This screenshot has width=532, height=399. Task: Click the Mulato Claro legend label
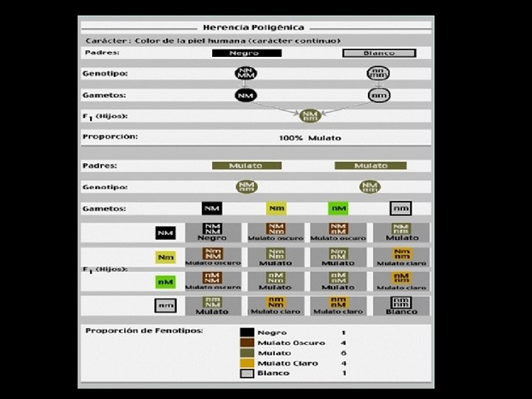pos(287,364)
